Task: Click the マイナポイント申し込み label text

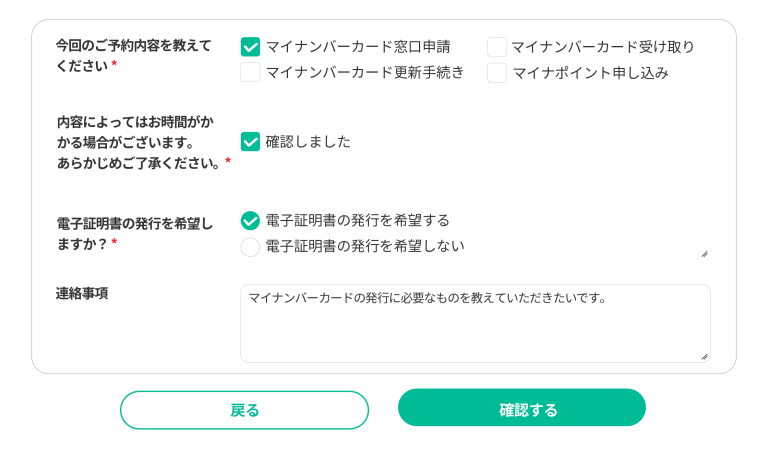Action: [590, 73]
